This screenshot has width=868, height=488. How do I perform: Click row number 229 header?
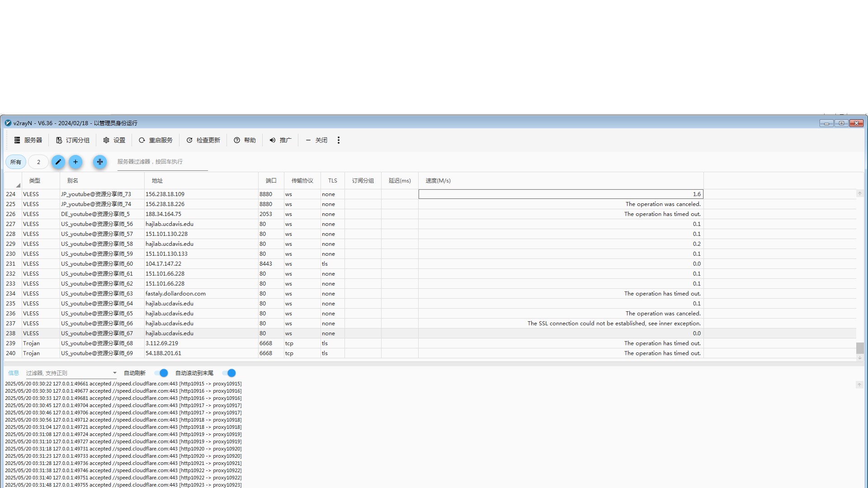coord(13,244)
